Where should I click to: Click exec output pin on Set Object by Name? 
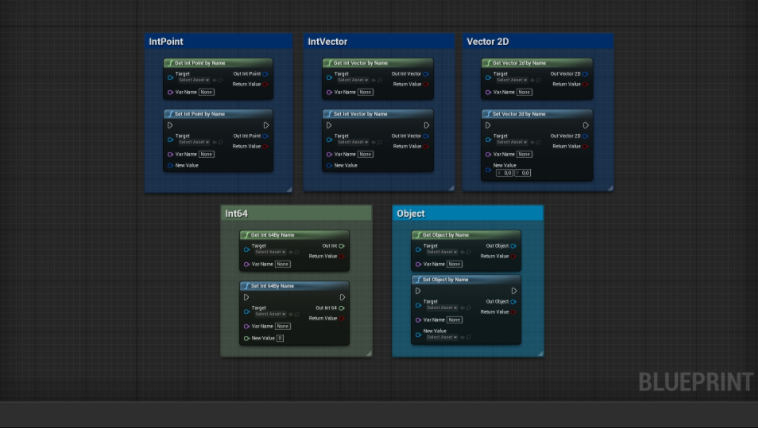click(x=514, y=291)
